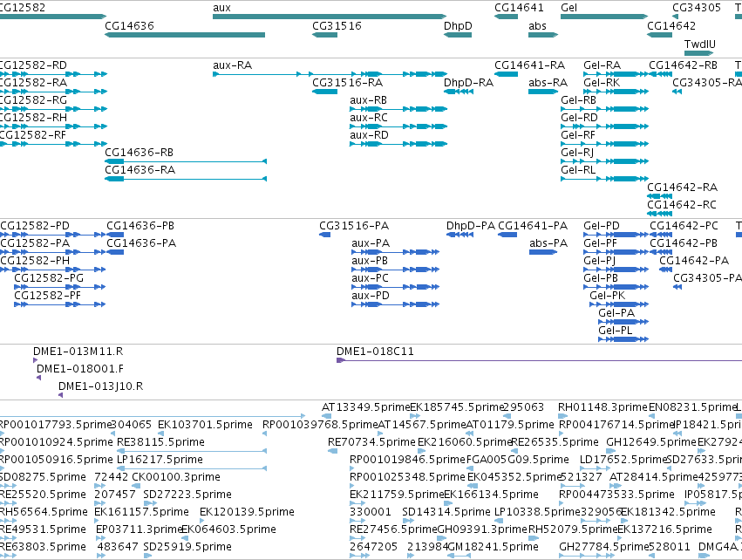Select EST GH12649.5prime label

(x=651, y=442)
